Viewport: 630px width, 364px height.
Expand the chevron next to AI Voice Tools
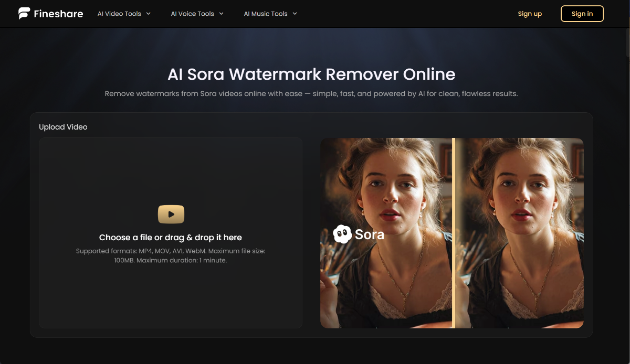point(220,14)
